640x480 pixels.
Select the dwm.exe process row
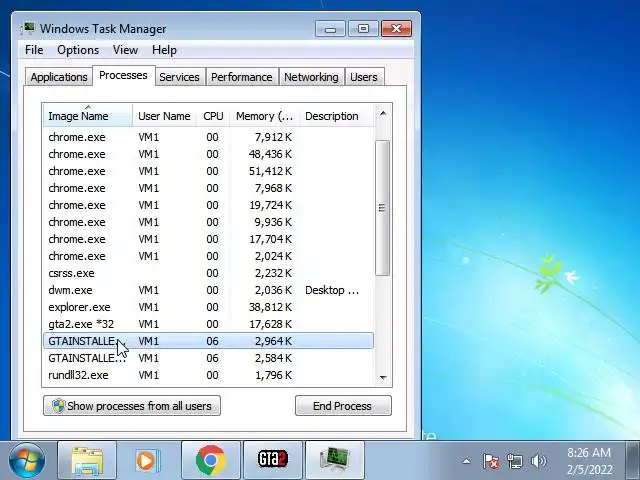coord(208,290)
